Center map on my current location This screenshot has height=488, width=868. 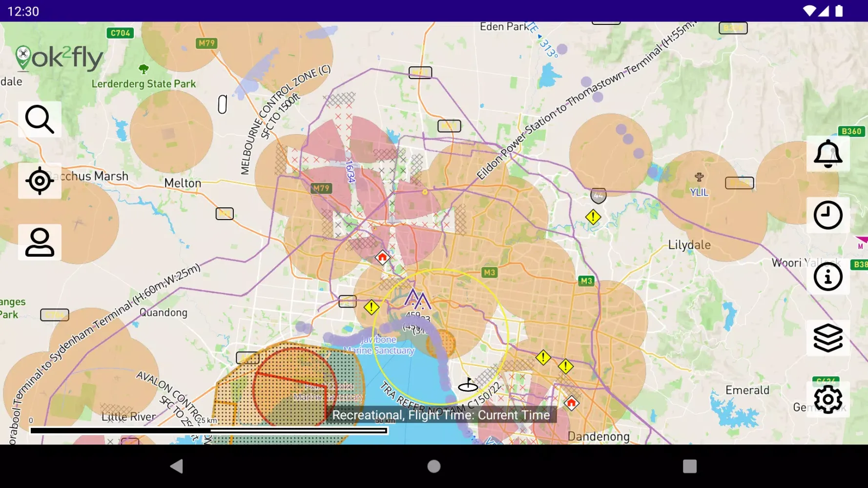click(x=40, y=181)
